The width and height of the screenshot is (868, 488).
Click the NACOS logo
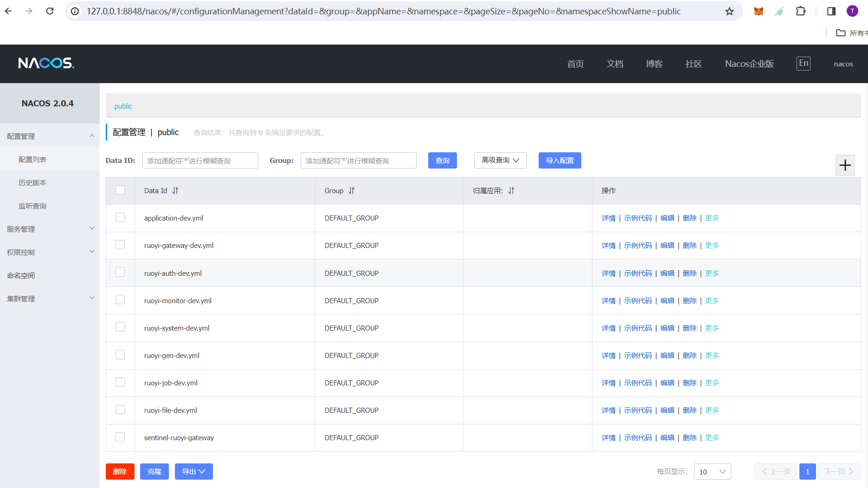[x=46, y=63]
